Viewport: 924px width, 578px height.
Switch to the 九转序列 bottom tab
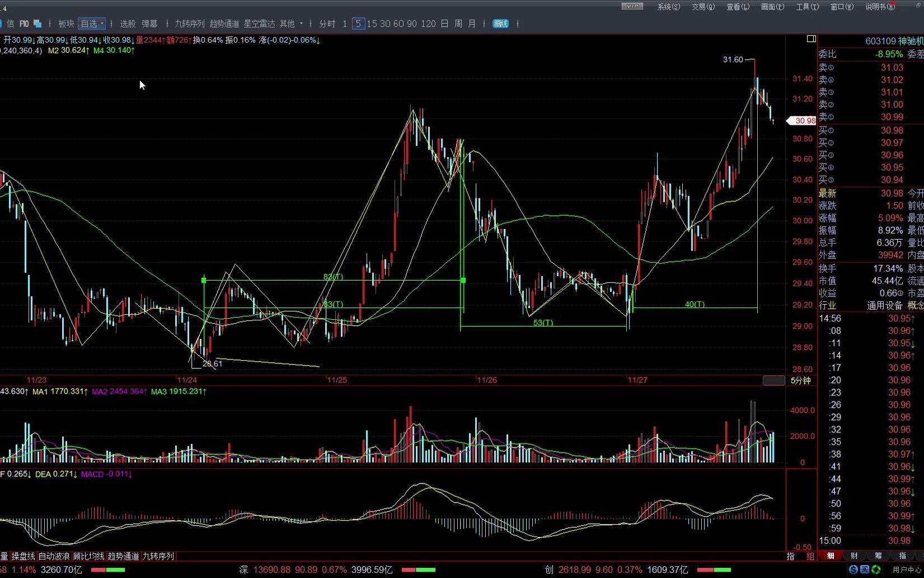(x=158, y=556)
